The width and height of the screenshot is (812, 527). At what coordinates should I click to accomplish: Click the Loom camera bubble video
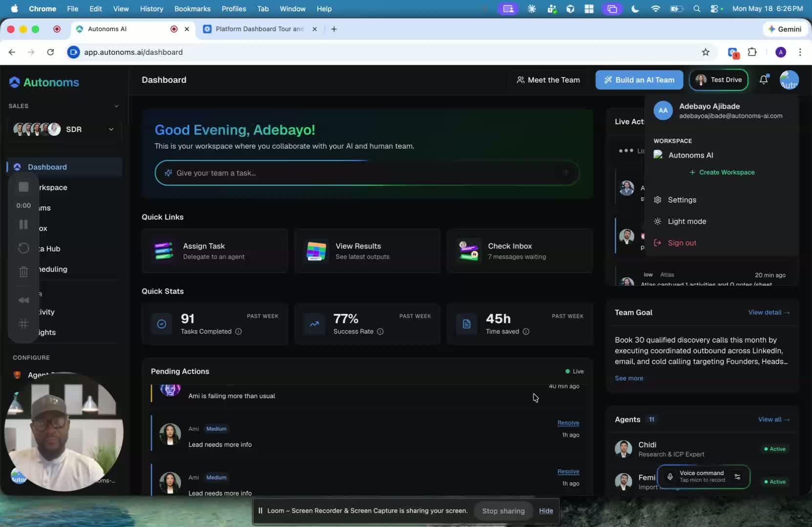64,432
